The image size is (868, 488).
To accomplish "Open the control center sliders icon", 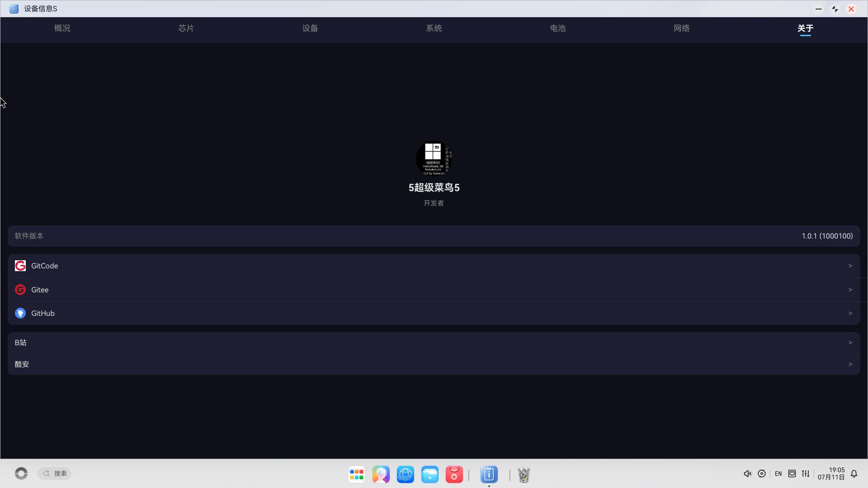I will click(x=806, y=474).
